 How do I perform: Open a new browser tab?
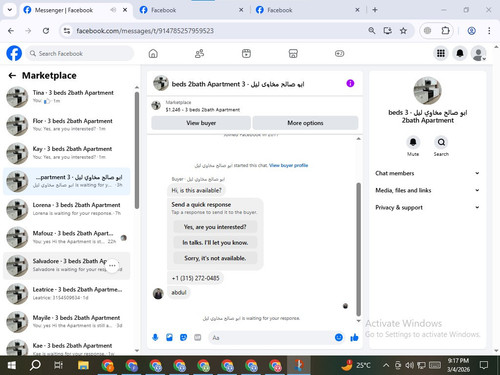point(375,10)
